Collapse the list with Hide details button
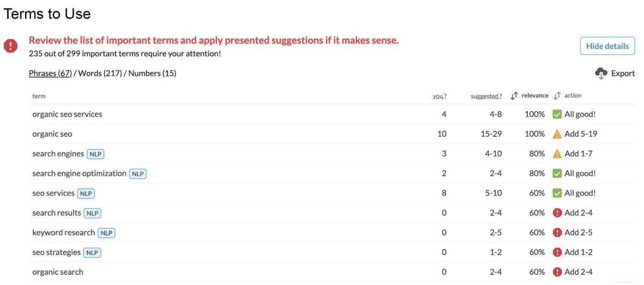Viewport: 644px width, 285px height. tap(607, 46)
